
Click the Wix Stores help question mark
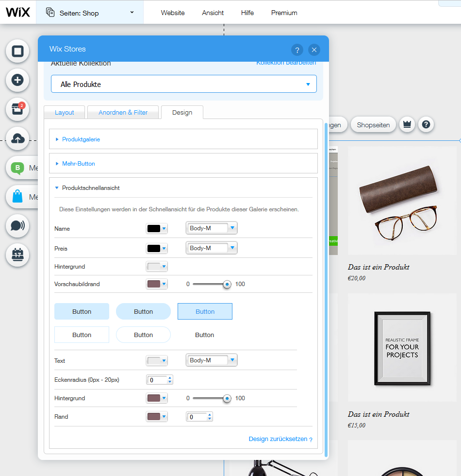click(x=297, y=50)
